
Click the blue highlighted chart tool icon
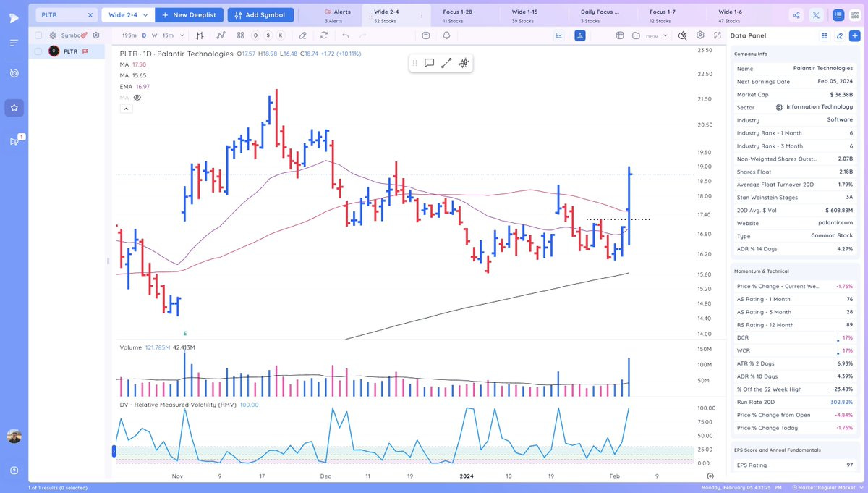(x=579, y=35)
